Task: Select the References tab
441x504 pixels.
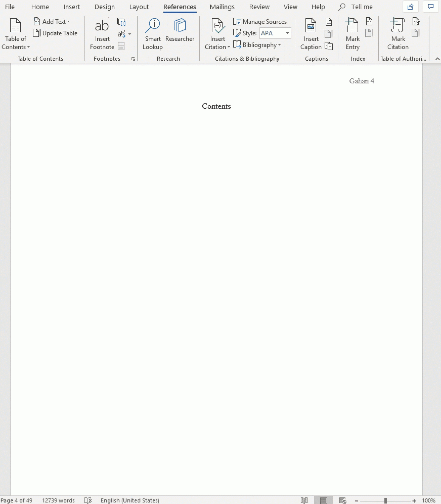Action: point(180,7)
